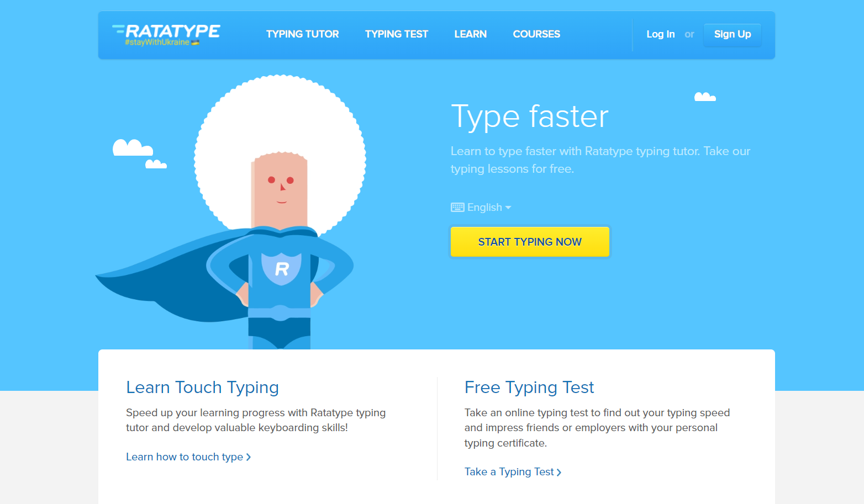
Task: Click the Ratatype logo
Action: coord(165,31)
